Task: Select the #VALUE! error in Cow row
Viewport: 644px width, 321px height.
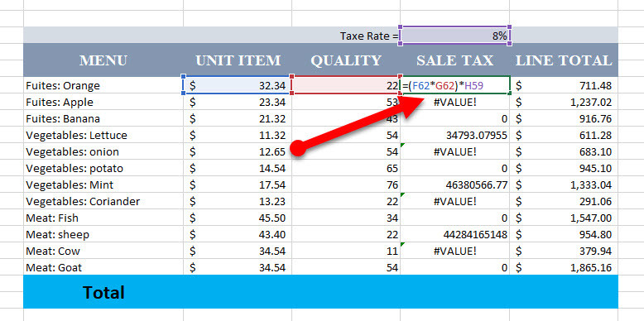Action: 455,251
